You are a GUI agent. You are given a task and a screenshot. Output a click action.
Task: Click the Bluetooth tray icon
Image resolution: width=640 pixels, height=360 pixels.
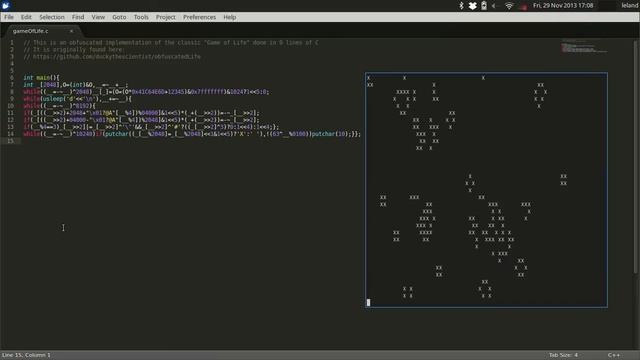tap(461, 6)
